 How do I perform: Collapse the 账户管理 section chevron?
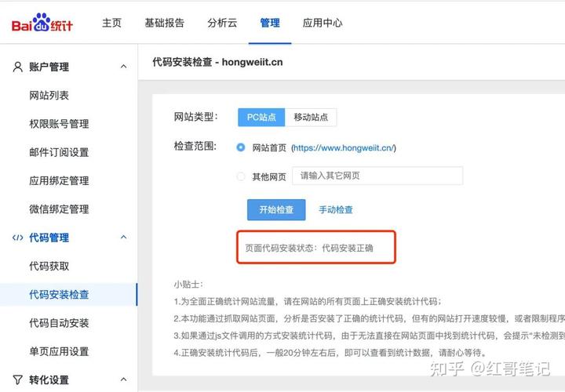pos(124,67)
